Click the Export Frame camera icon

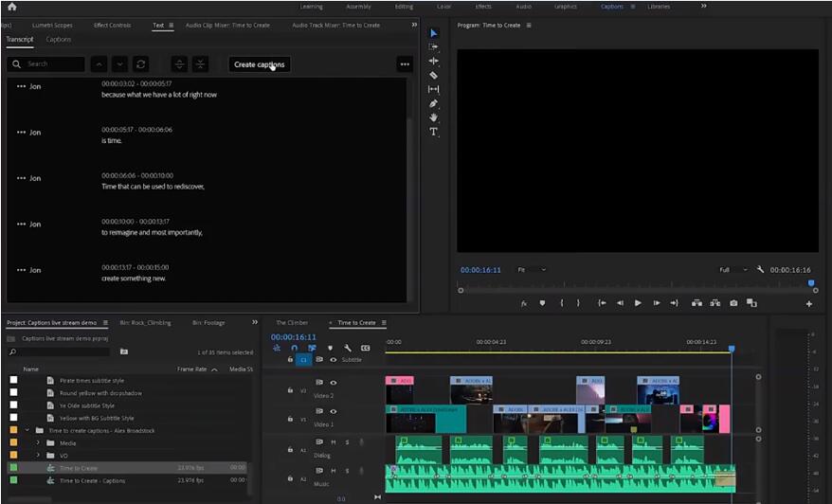pos(733,303)
